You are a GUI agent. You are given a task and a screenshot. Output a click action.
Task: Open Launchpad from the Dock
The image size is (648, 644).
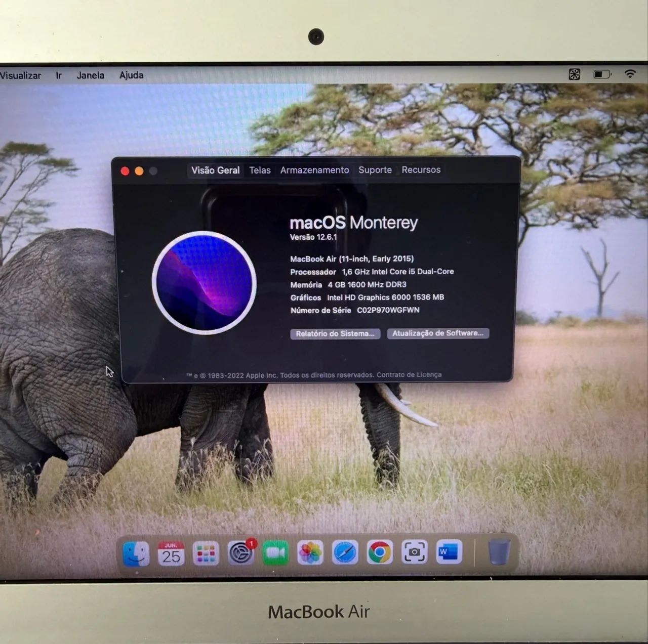click(x=206, y=553)
